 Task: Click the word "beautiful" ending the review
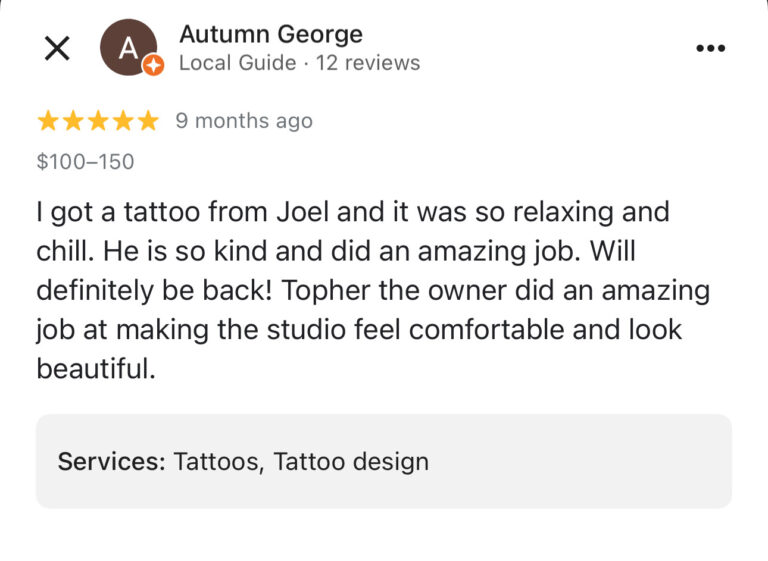(x=94, y=368)
